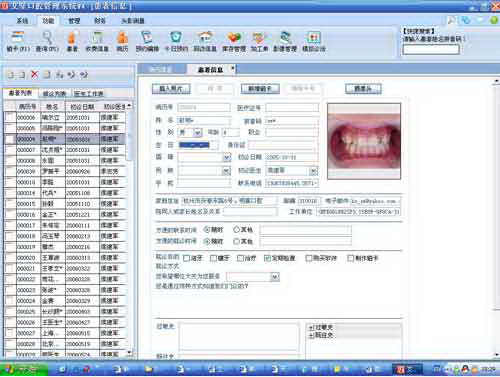This screenshot has height=377, width=500.
Task: Click the Windows Start button
Action: 24,369
